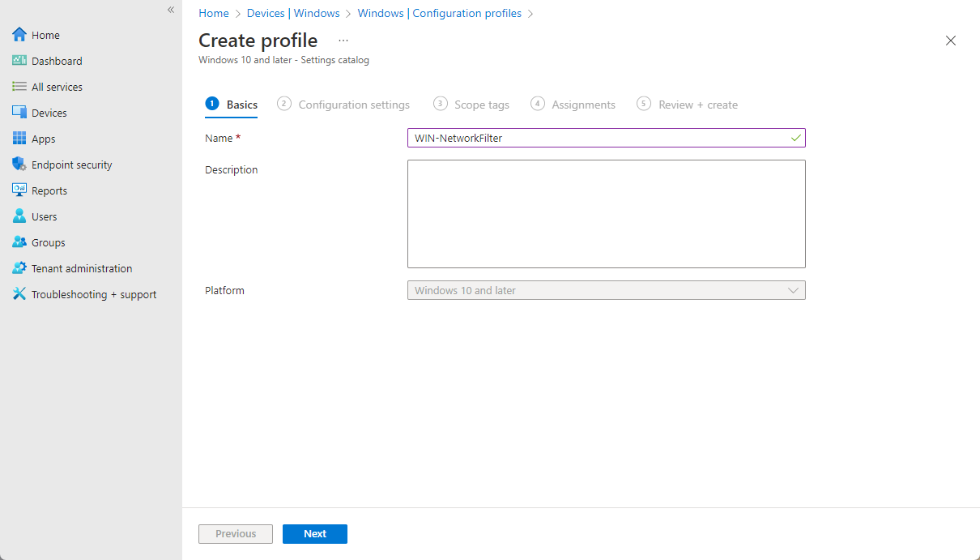Click inside the Description text area
Image resolution: width=980 pixels, height=560 pixels.
click(x=606, y=214)
